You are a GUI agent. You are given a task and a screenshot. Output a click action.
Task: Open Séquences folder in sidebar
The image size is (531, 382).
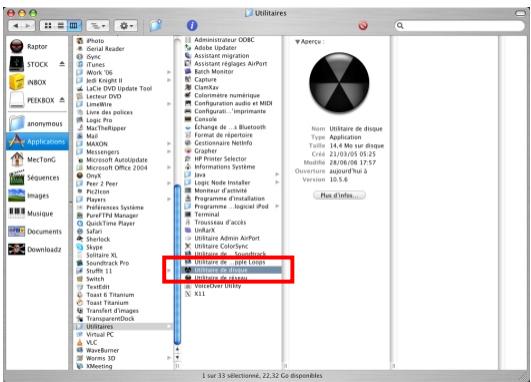37,178
